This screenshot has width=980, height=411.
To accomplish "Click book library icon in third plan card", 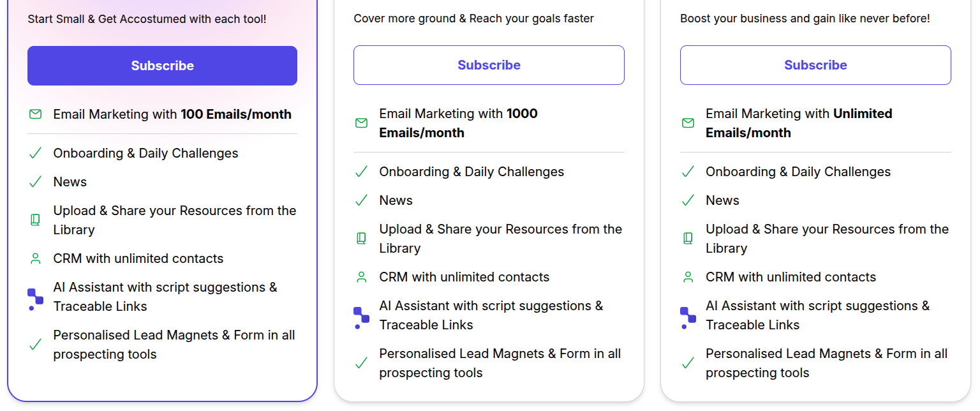I will [x=688, y=239].
